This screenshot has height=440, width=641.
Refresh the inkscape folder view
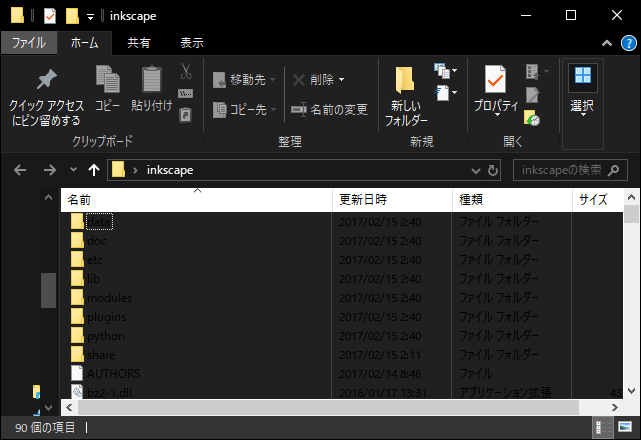pyautogui.click(x=493, y=170)
